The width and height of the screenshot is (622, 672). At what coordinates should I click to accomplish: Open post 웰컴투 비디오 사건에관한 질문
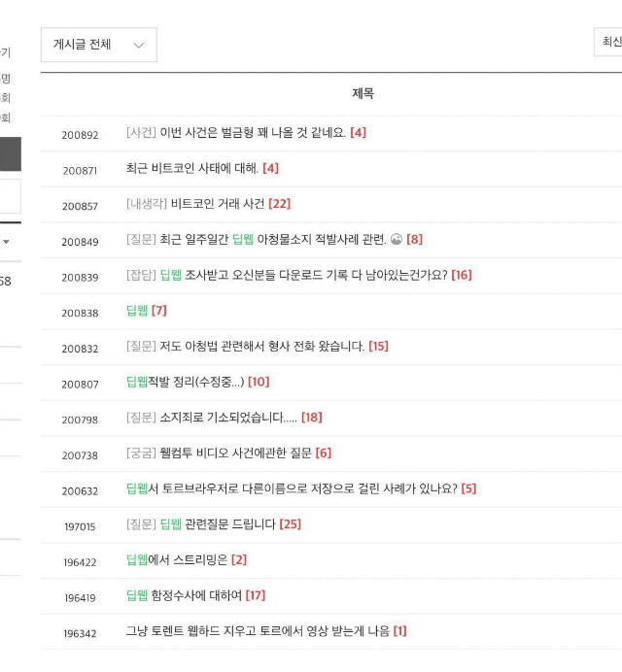pos(235,453)
